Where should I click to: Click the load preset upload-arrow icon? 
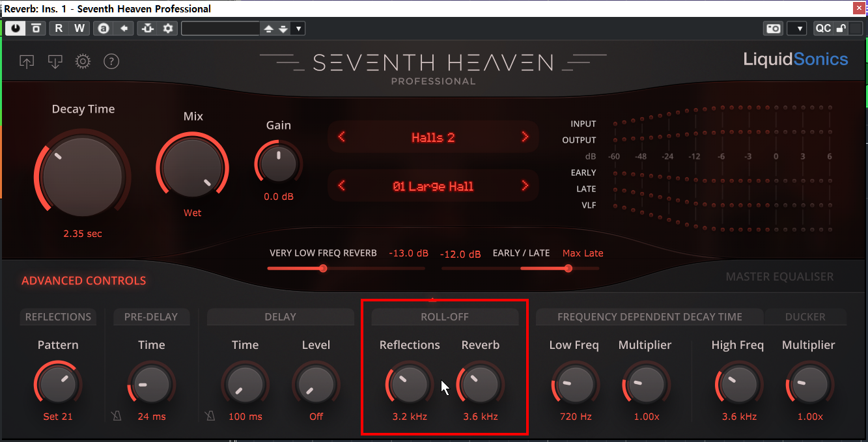tap(27, 62)
